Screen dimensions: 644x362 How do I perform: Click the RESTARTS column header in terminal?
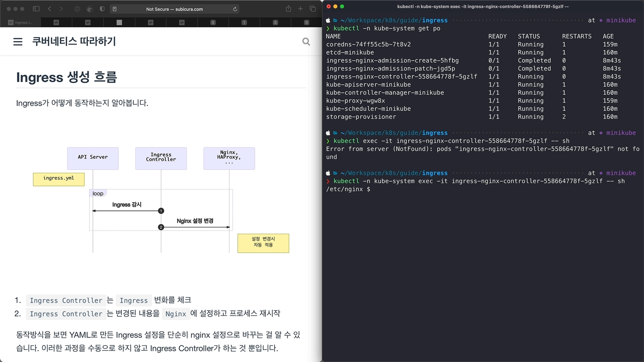pos(577,36)
